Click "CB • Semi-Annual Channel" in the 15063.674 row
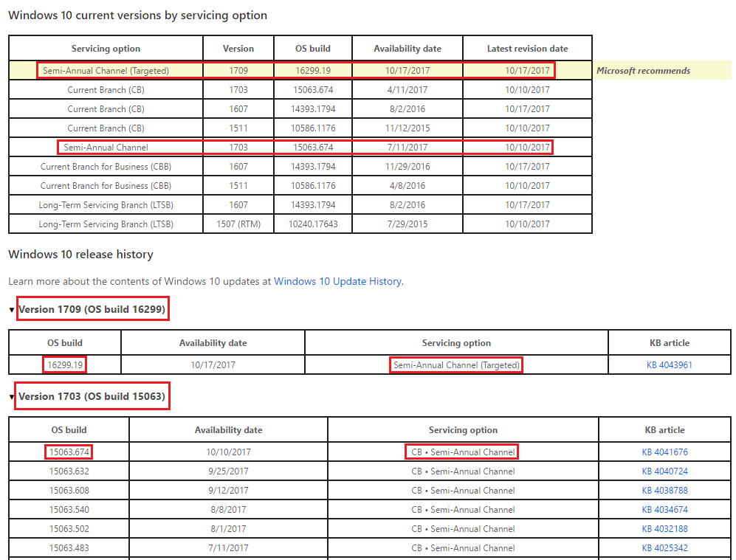Screen dimensions: 736x560 [x=463, y=452]
